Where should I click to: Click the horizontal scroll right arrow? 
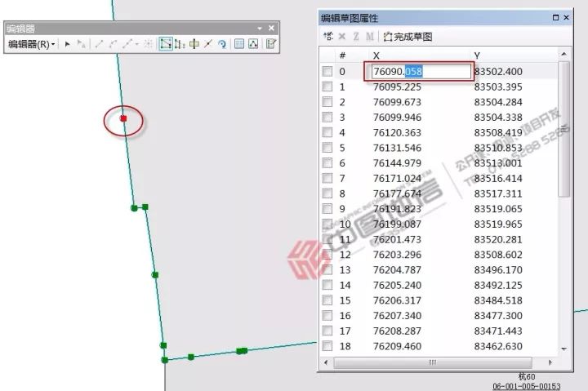point(550,362)
